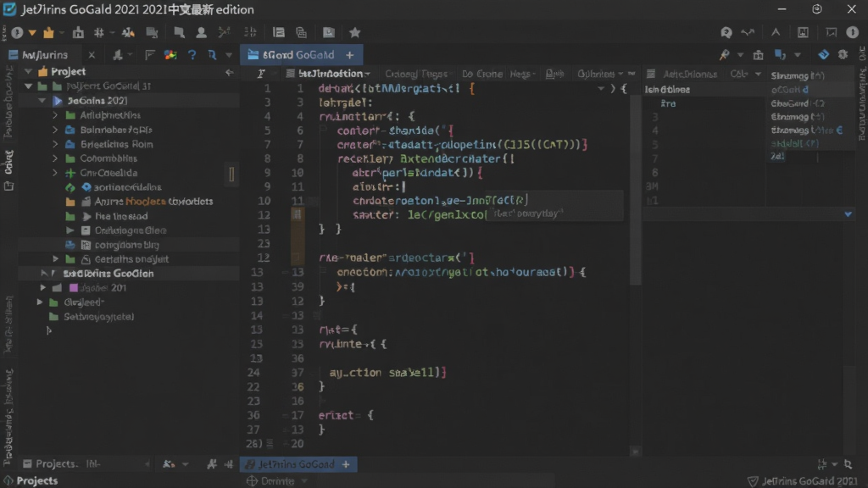Click the gift box icon in right toolbar

click(759, 55)
